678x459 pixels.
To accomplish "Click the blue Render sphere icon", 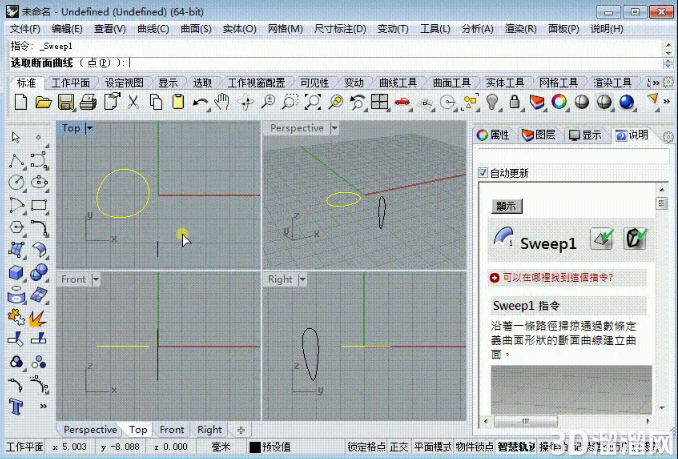I will [627, 102].
